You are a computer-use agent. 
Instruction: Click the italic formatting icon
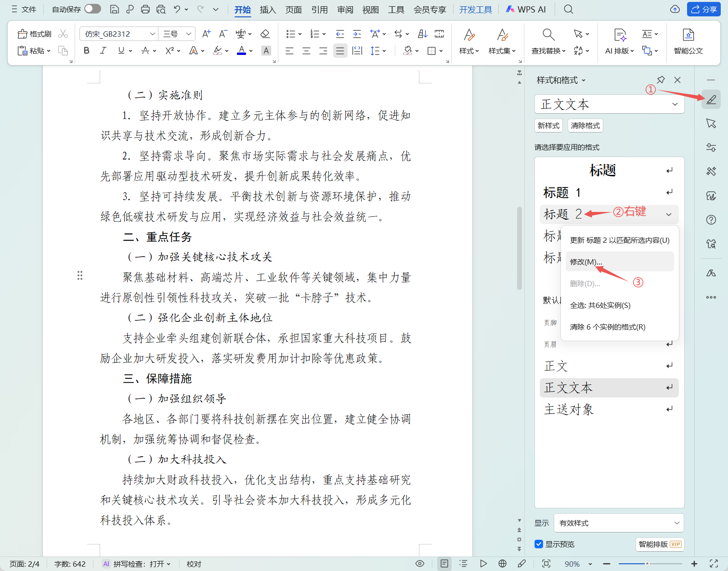pos(103,51)
